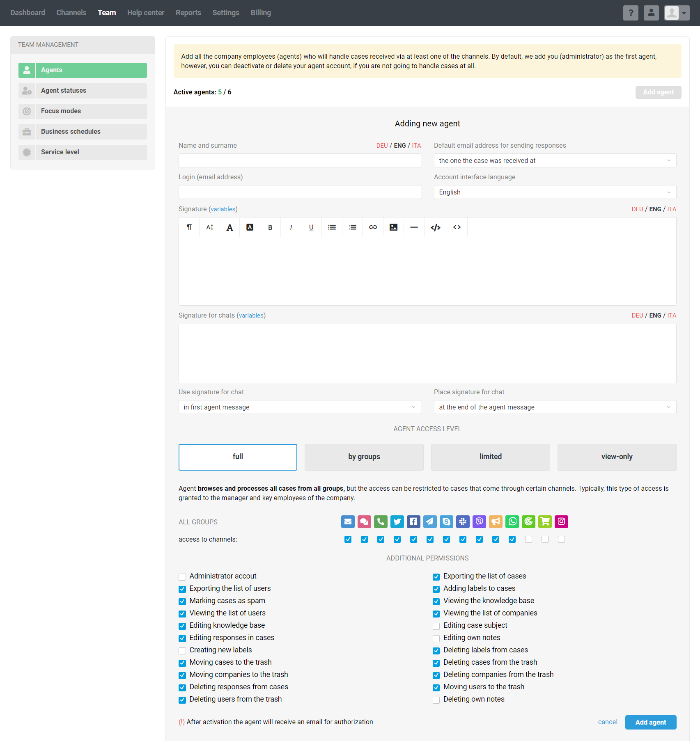Click the Instagram channel icon
700x741 pixels.
[x=561, y=521]
